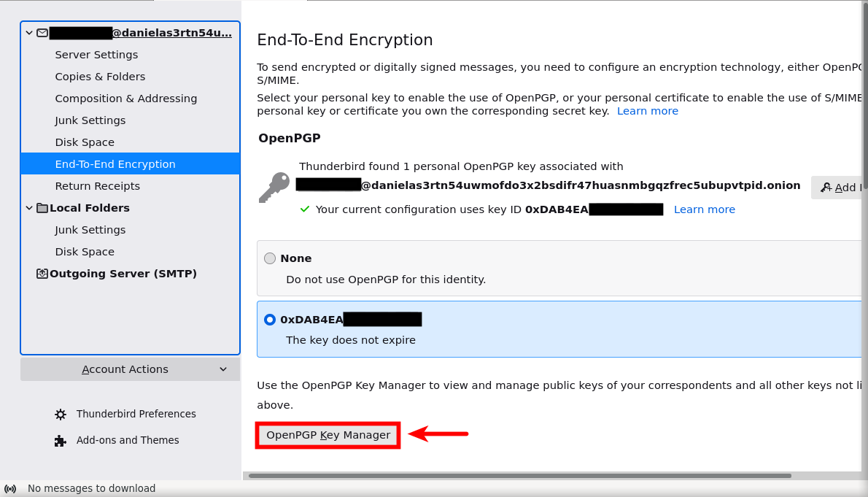Image resolution: width=868 pixels, height=497 pixels.
Task: Click the connection status icon in status bar
Action: [x=10, y=488]
